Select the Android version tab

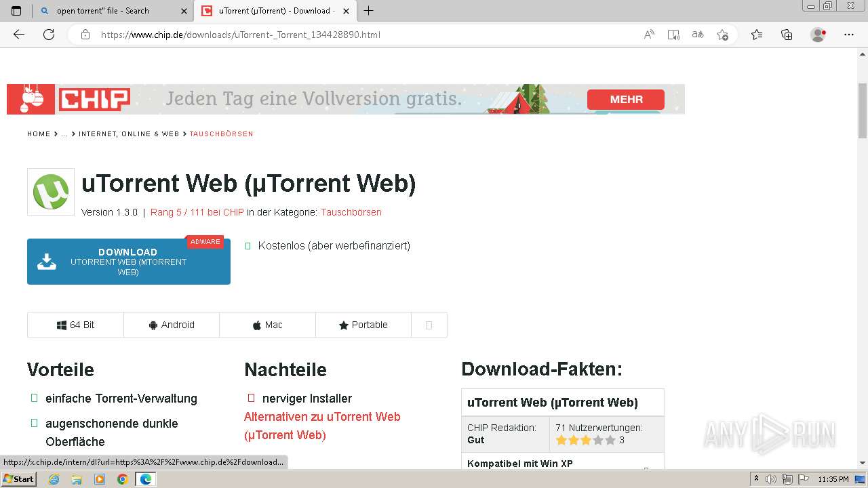pyautogui.click(x=172, y=325)
